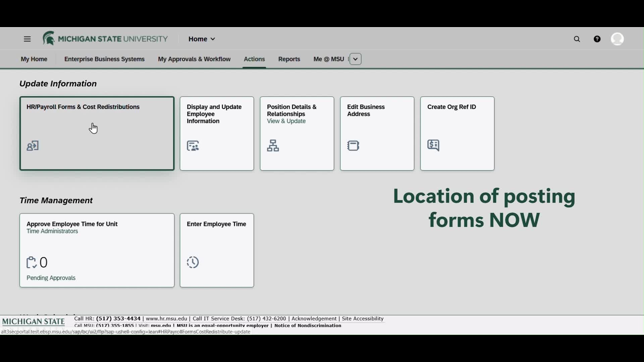Click the Edit Business Address icon
This screenshot has height=362, width=644.
pos(353,146)
